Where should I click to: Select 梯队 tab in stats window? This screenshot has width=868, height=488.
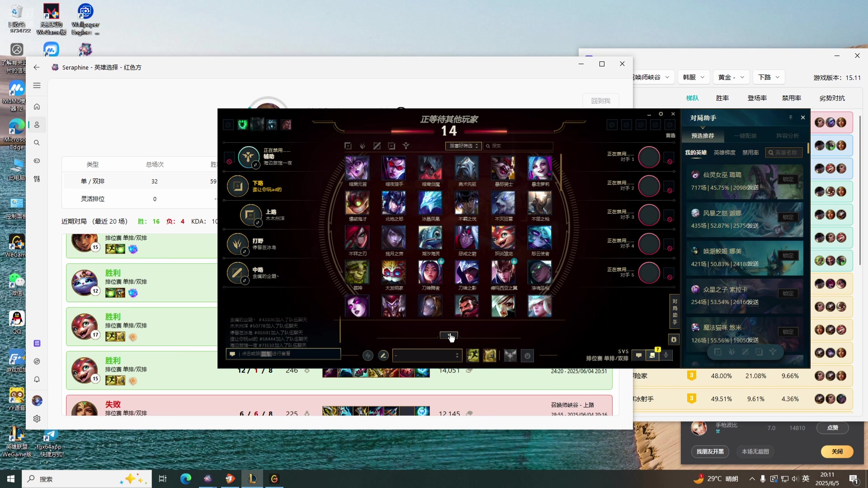coord(692,98)
